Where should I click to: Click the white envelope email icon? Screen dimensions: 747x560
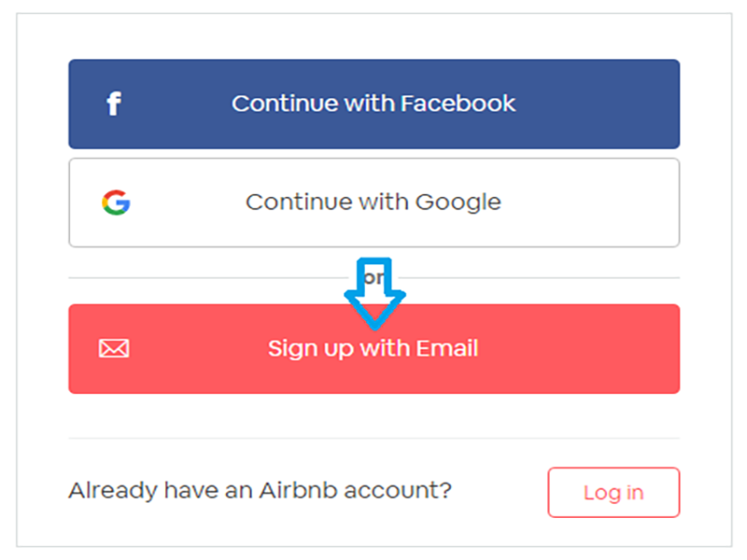(114, 349)
